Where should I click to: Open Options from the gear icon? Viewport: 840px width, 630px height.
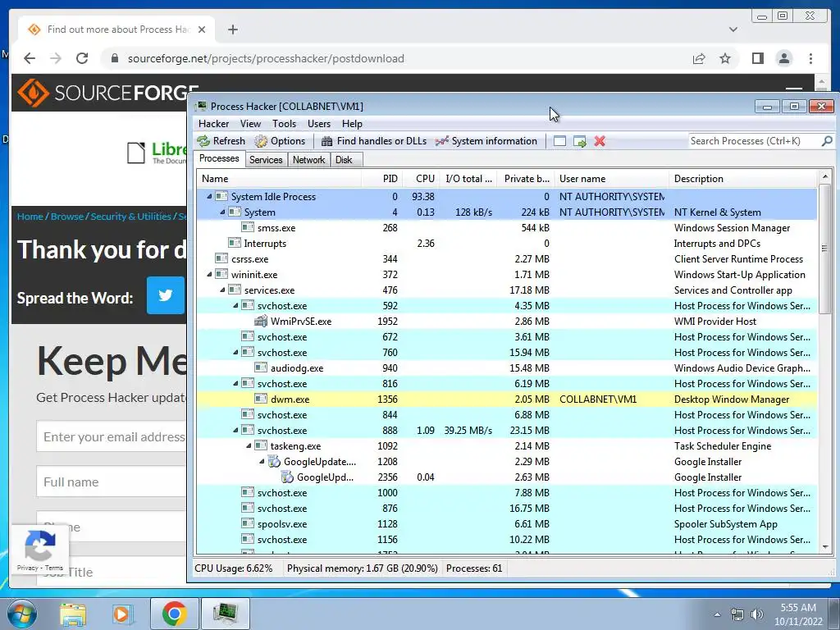261,141
